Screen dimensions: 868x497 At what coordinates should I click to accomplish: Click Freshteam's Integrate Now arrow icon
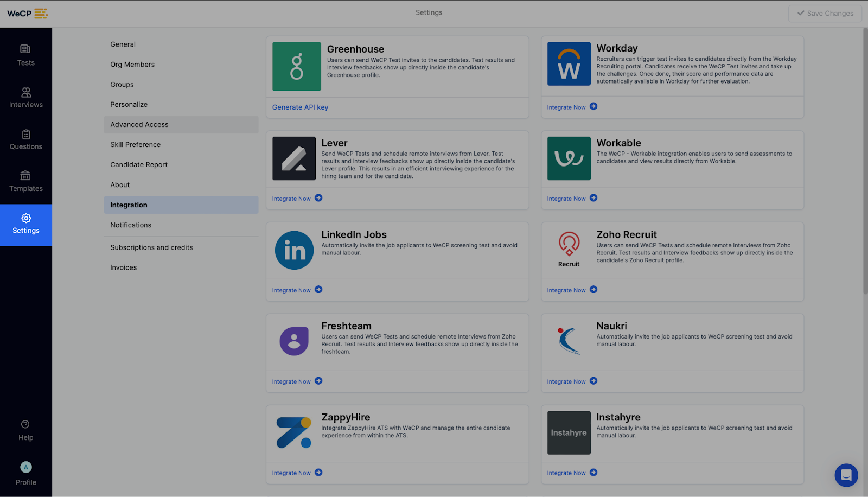click(318, 381)
